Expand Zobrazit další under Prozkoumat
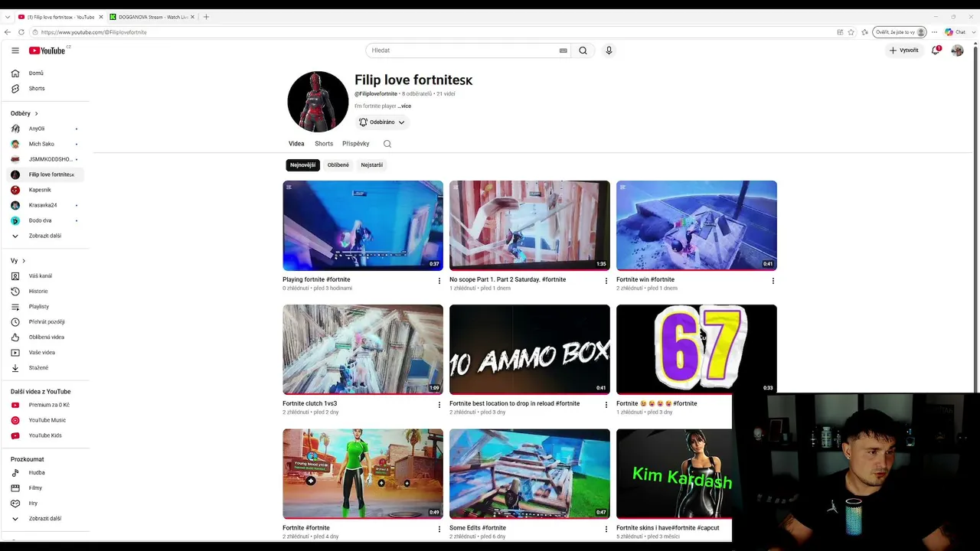 [46, 519]
